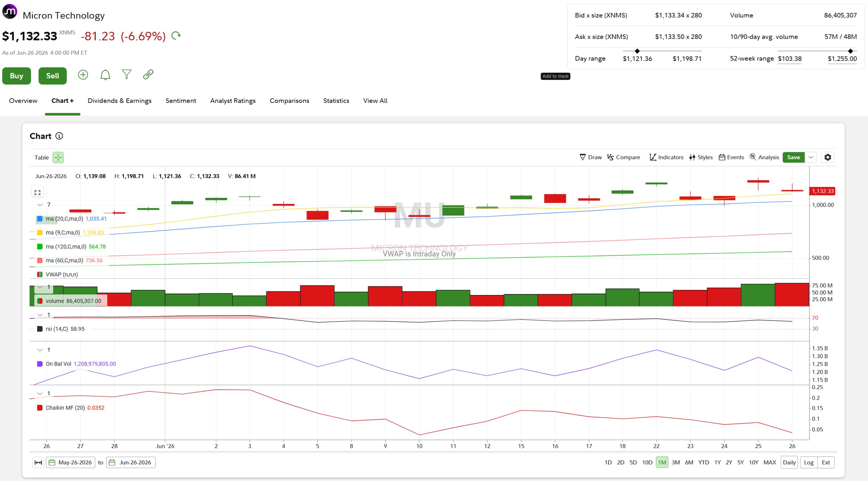The height and width of the screenshot is (481, 868).
Task: Select the 2Y time range
Action: (729, 462)
